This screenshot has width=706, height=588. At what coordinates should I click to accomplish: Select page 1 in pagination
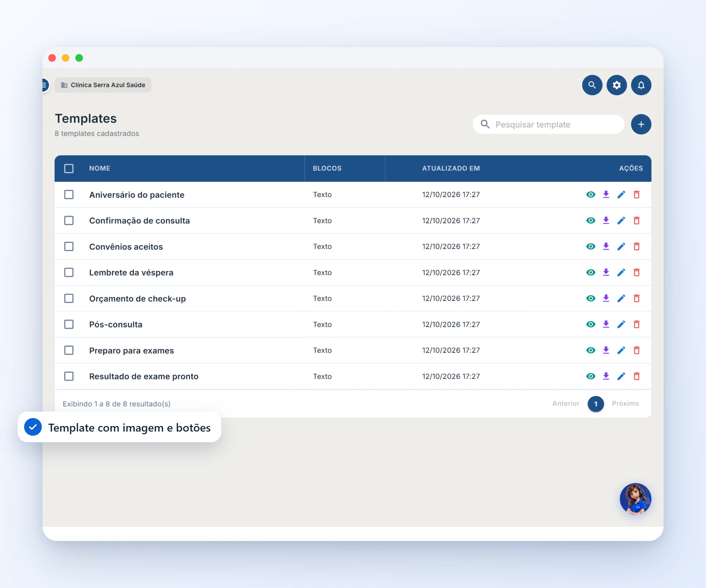[596, 404]
